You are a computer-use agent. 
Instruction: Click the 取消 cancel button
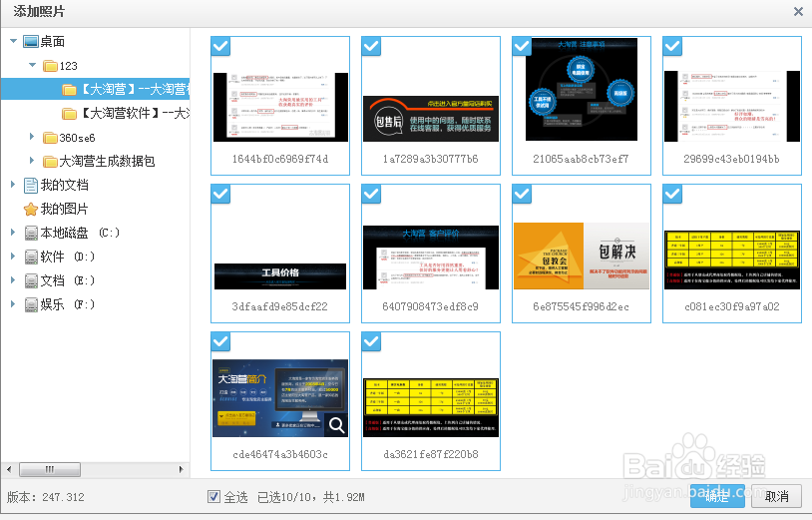tap(777, 497)
